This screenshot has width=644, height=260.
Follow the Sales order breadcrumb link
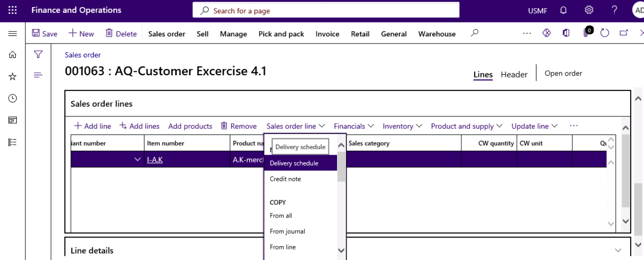point(83,55)
